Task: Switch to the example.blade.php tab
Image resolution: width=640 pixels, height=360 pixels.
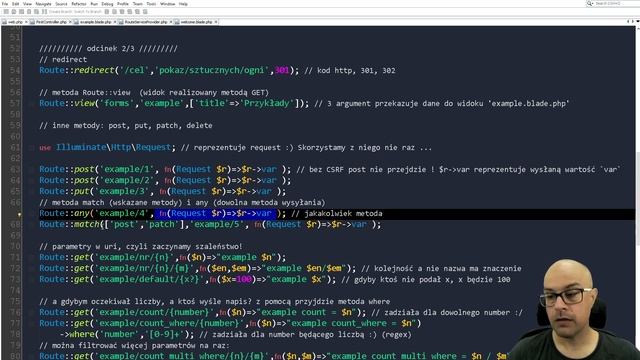Action: 96,22
